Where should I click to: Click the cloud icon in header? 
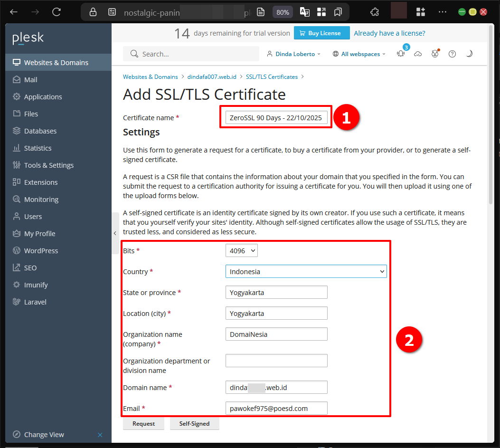coord(418,54)
